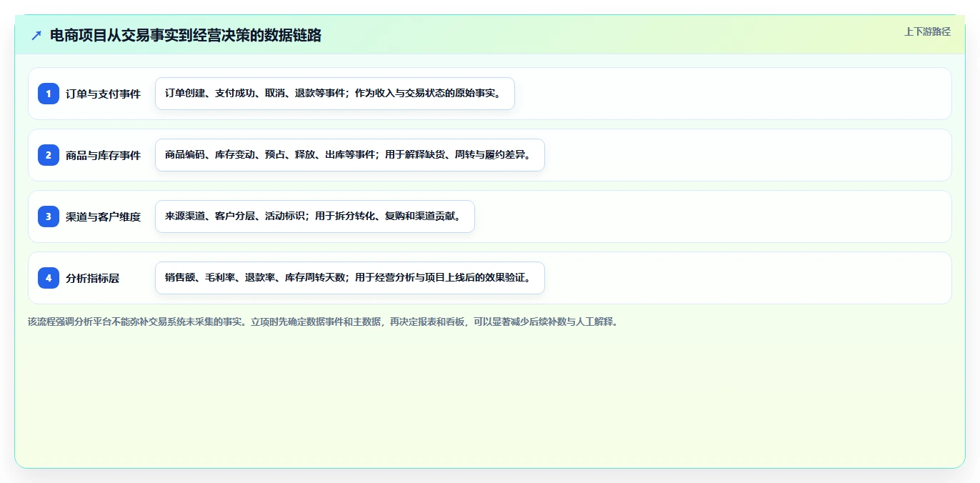Image resolution: width=980 pixels, height=483 pixels.
Task: Click the description starting 商品编码、库存变动
Action: 350,155
